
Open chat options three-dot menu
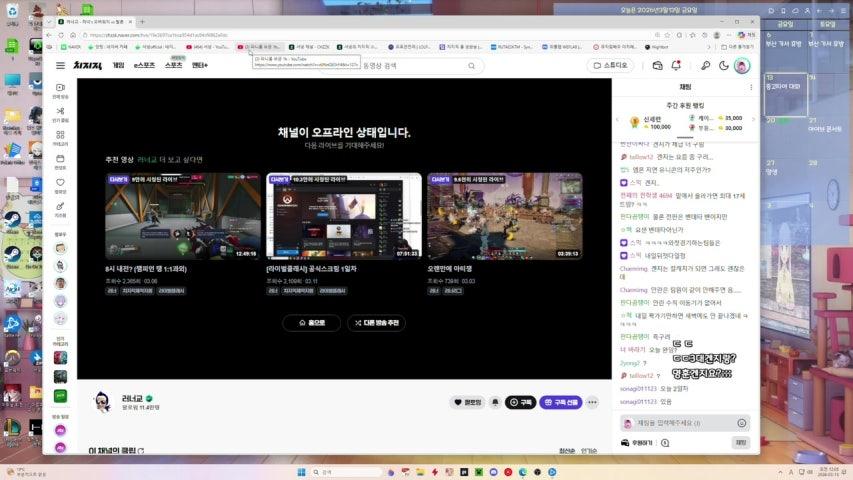751,87
